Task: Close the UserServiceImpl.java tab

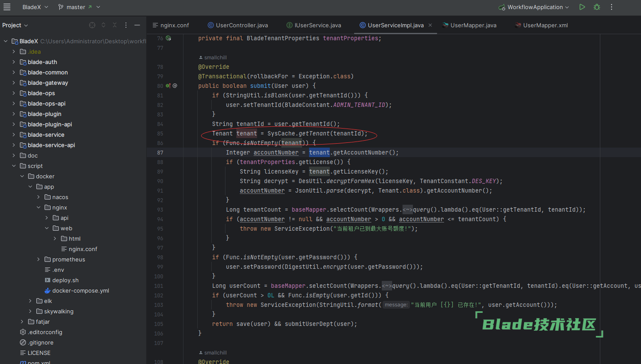Action: pyautogui.click(x=430, y=25)
